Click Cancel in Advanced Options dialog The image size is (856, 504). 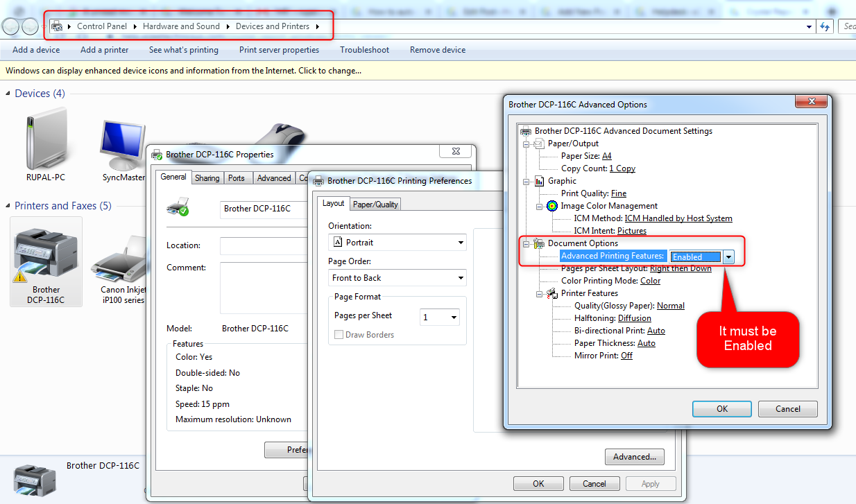click(788, 409)
